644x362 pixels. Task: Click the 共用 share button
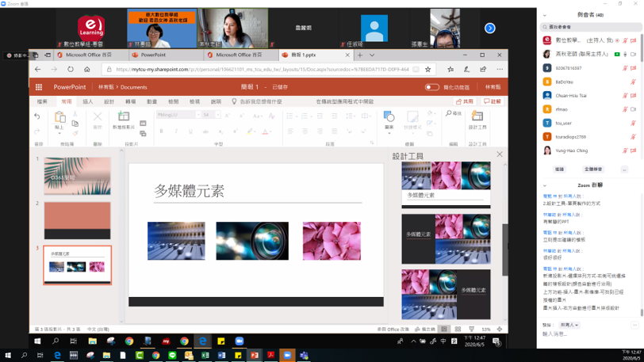465,101
